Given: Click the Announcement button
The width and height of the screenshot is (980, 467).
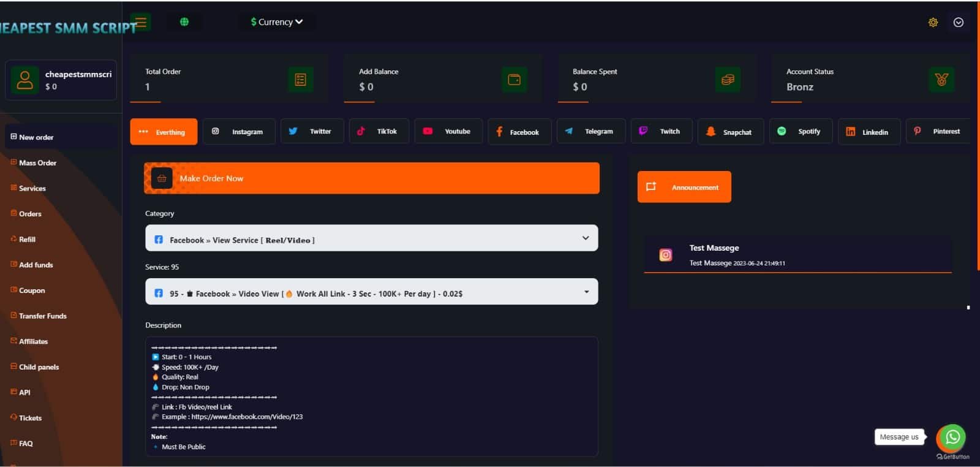Looking at the screenshot, I should coord(684,187).
